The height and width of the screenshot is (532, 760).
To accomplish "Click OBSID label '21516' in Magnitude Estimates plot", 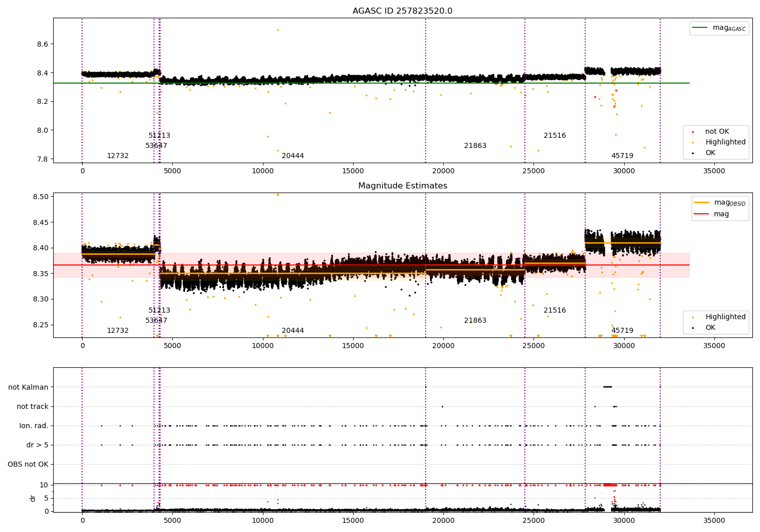I will [x=555, y=311].
